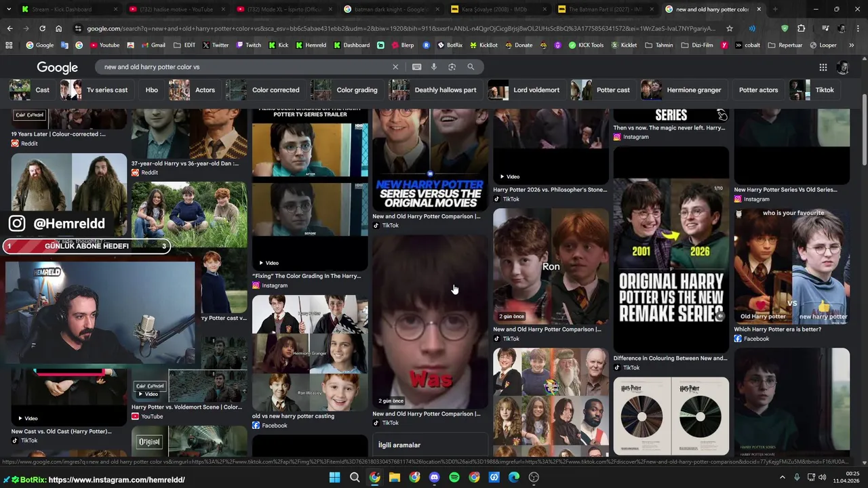Image resolution: width=868 pixels, height=488 pixels.
Task: Open Youtube bookmark in bookmarks bar
Action: tap(104, 45)
